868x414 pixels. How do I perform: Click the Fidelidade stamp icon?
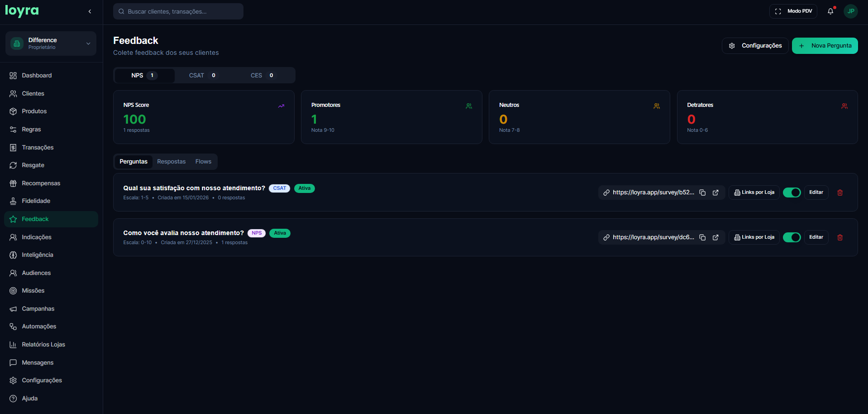(13, 201)
